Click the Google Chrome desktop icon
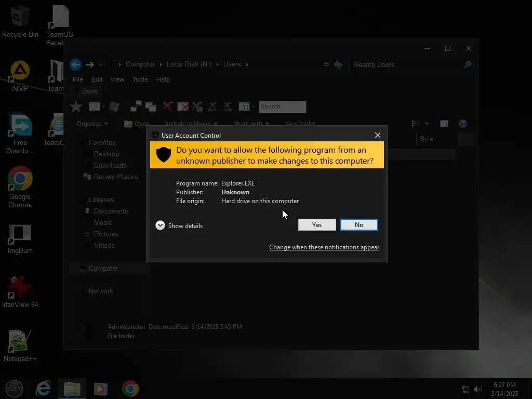The height and width of the screenshot is (399, 532). pyautogui.click(x=20, y=187)
